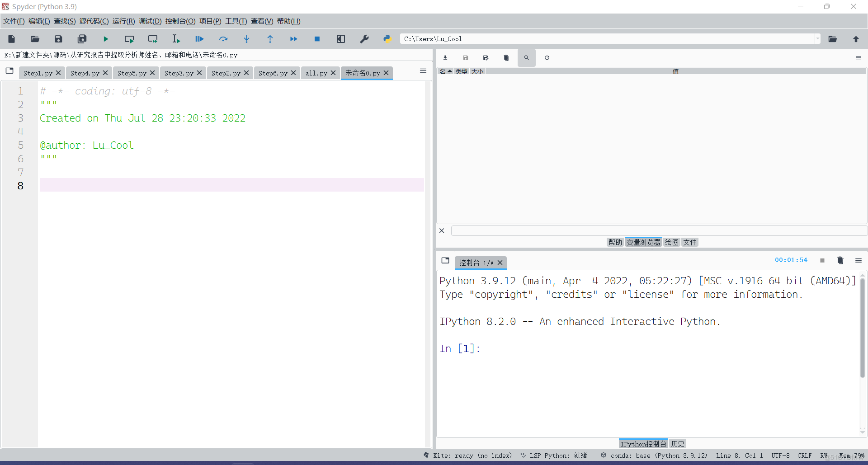868x465 pixels.
Task: Step into function debug icon
Action: click(247, 39)
